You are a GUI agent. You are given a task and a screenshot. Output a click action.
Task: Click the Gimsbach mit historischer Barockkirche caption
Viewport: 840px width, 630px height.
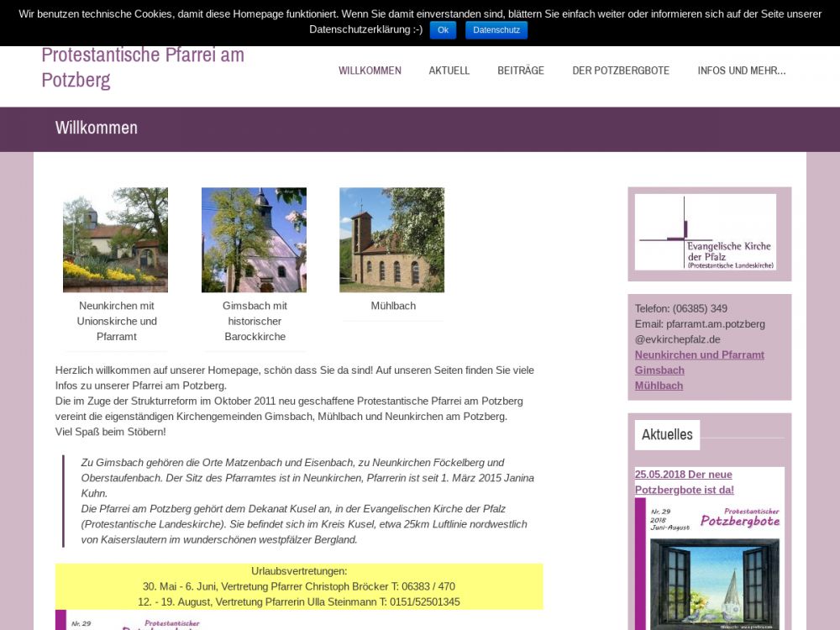point(255,321)
